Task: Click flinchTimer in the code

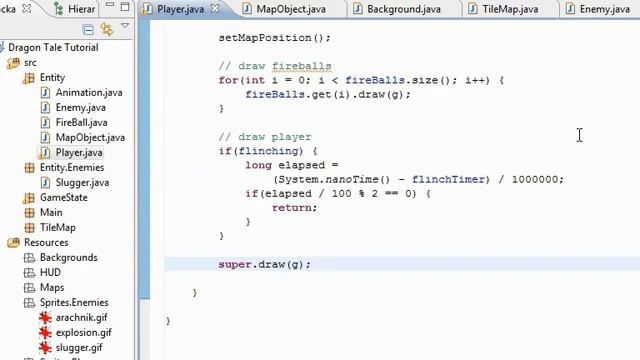Action: point(448,180)
